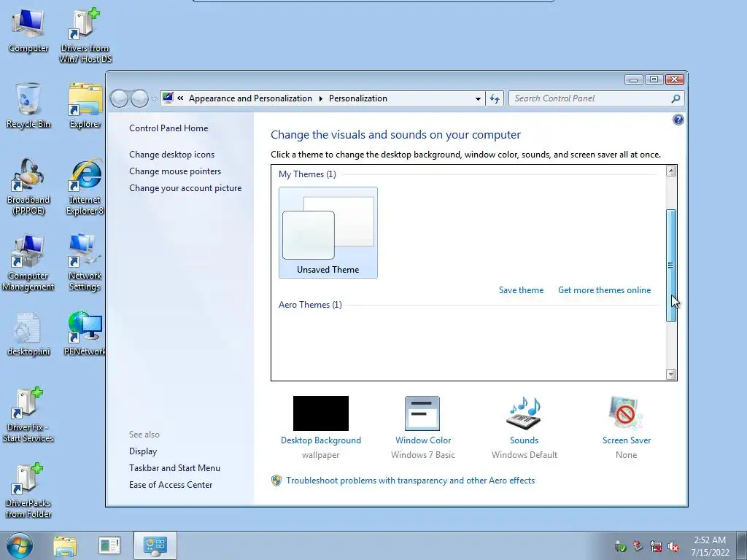Select the Broadband (PPPOE) shortcut
The image size is (747, 560).
(28, 187)
